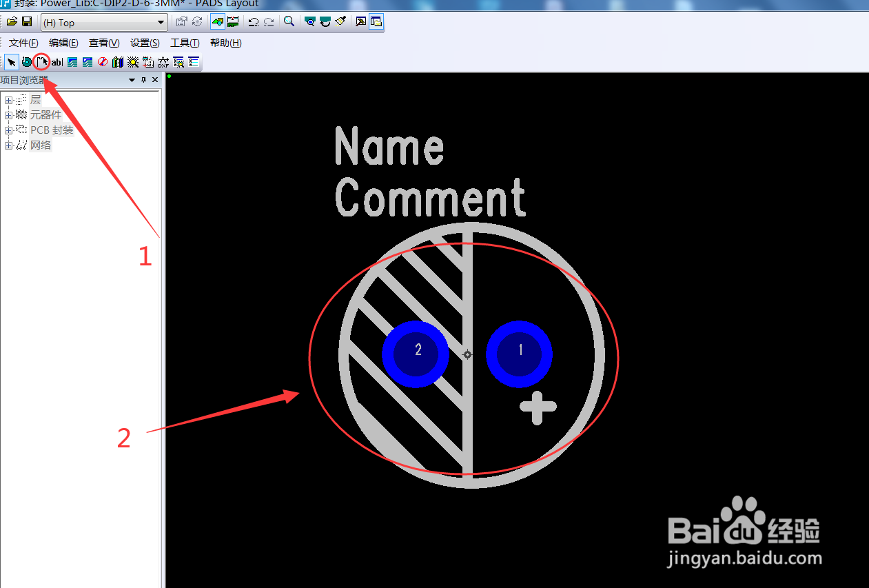This screenshot has width=869, height=588.
Task: Click the Redraw screen icon
Action: coord(325,22)
